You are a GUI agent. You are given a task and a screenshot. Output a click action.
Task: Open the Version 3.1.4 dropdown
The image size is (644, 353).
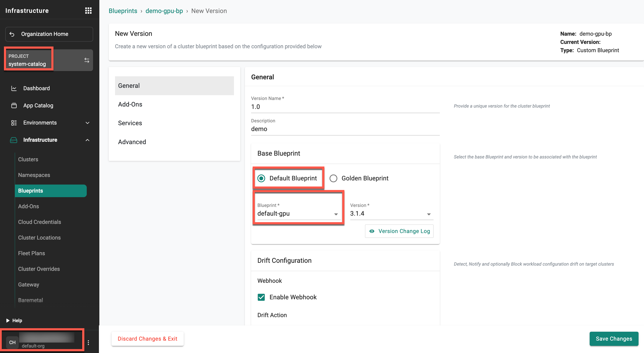[x=391, y=213]
